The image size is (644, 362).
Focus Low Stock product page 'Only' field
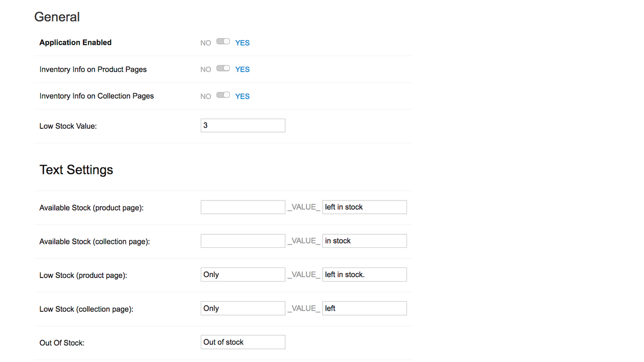point(243,275)
